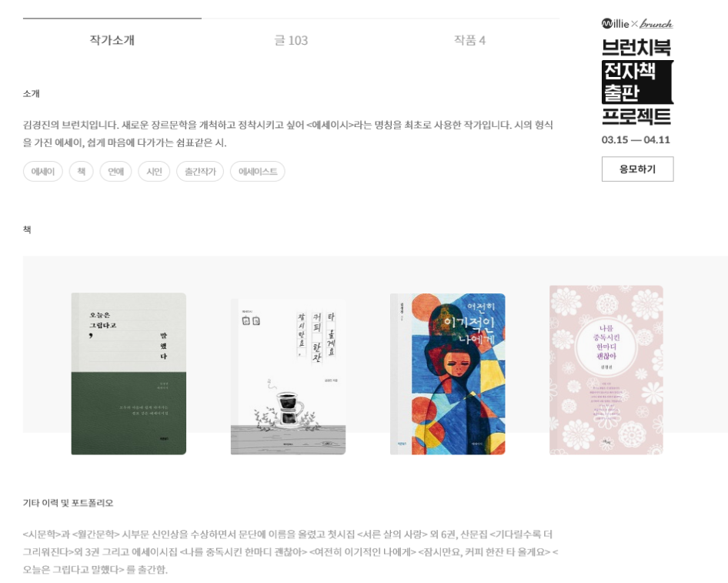Click the 시인 keyword tag
This screenshot has width=728, height=583.
coord(154,172)
